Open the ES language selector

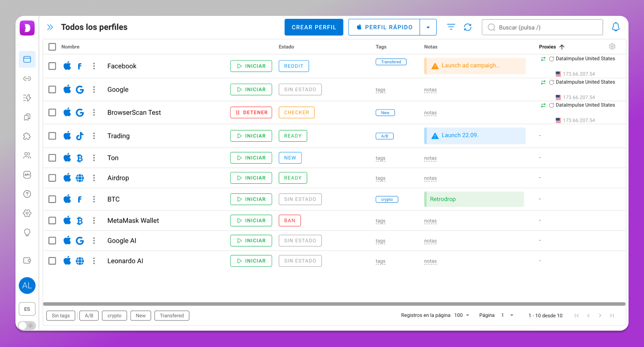coord(27,309)
